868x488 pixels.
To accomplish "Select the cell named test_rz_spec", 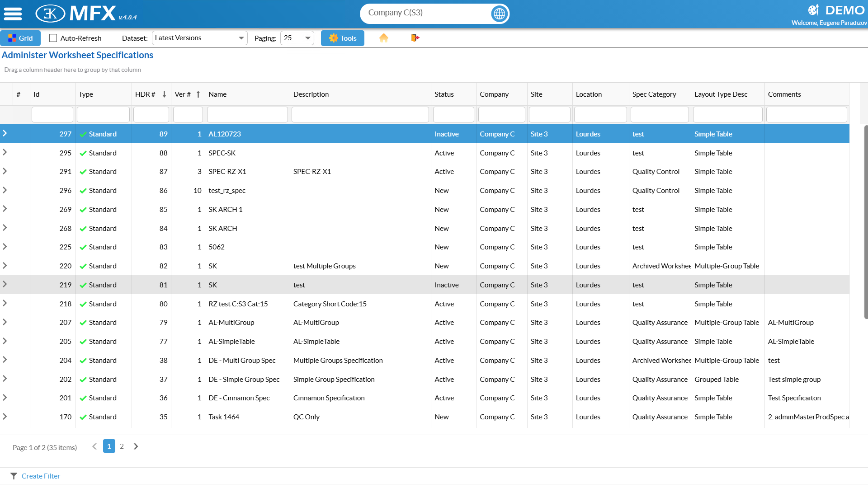I will tap(247, 191).
